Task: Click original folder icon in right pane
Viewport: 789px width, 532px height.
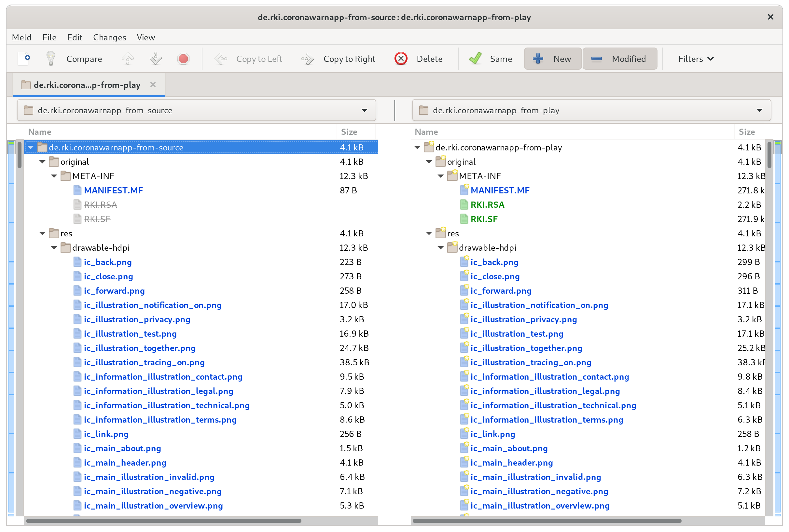Action: coord(441,161)
